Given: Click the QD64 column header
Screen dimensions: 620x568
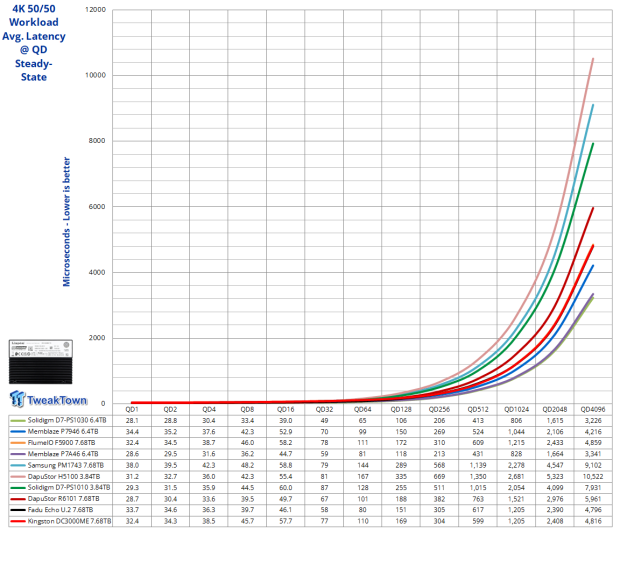Looking at the screenshot, I should (x=363, y=409).
